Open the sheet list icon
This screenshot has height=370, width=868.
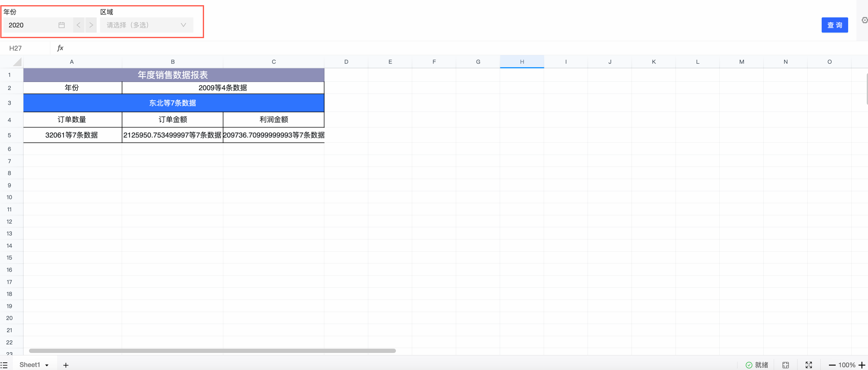click(4, 365)
